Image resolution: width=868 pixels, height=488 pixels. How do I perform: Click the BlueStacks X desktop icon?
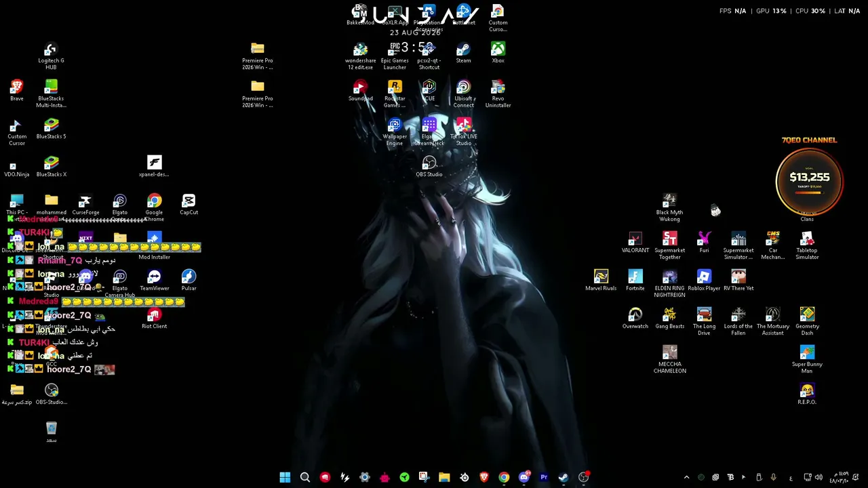[x=51, y=167]
